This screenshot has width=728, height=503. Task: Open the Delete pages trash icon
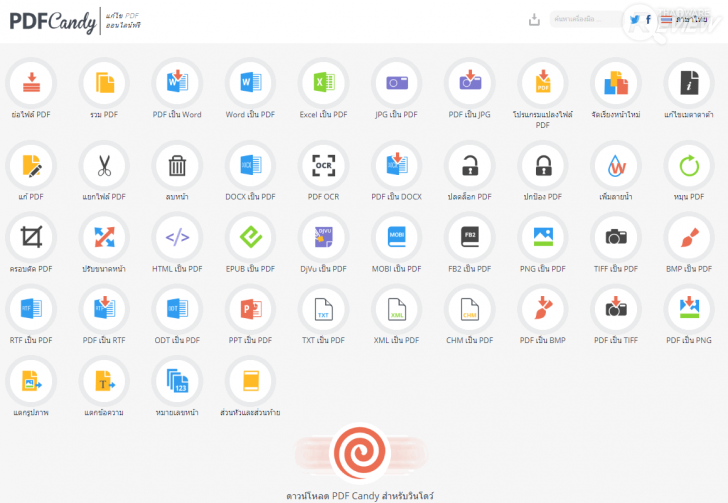click(177, 165)
